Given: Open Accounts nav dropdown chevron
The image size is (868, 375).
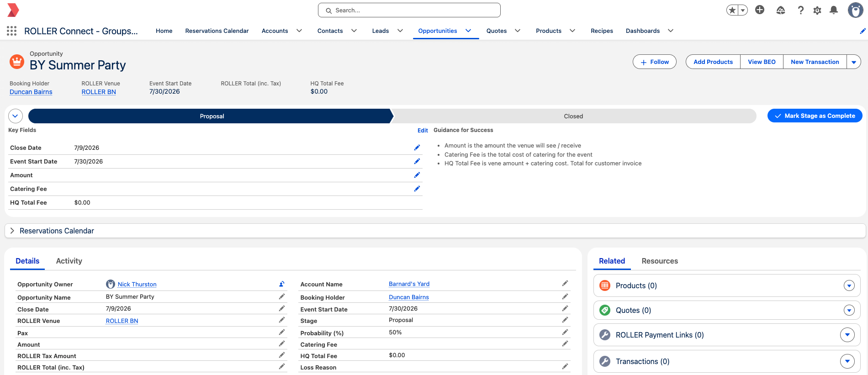Looking at the screenshot, I should tap(299, 31).
